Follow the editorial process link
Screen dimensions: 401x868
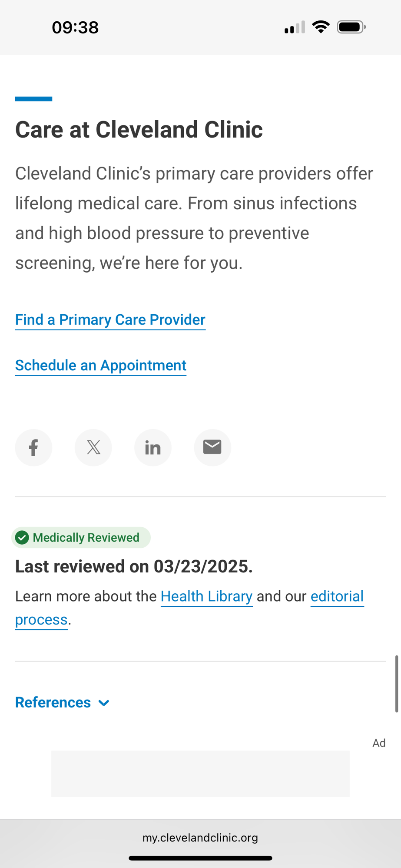tap(337, 596)
